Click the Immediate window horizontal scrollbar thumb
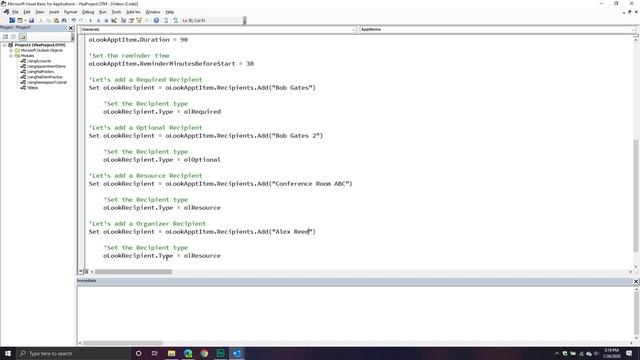The height and width of the screenshot is (360, 640). click(x=123, y=343)
